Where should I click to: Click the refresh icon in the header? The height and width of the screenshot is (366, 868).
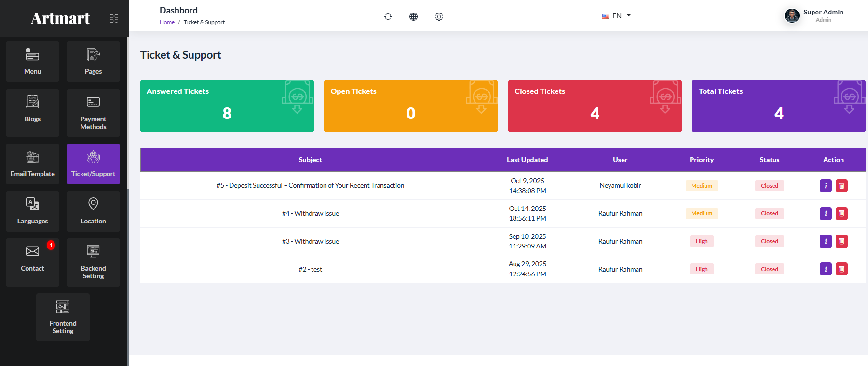(388, 16)
